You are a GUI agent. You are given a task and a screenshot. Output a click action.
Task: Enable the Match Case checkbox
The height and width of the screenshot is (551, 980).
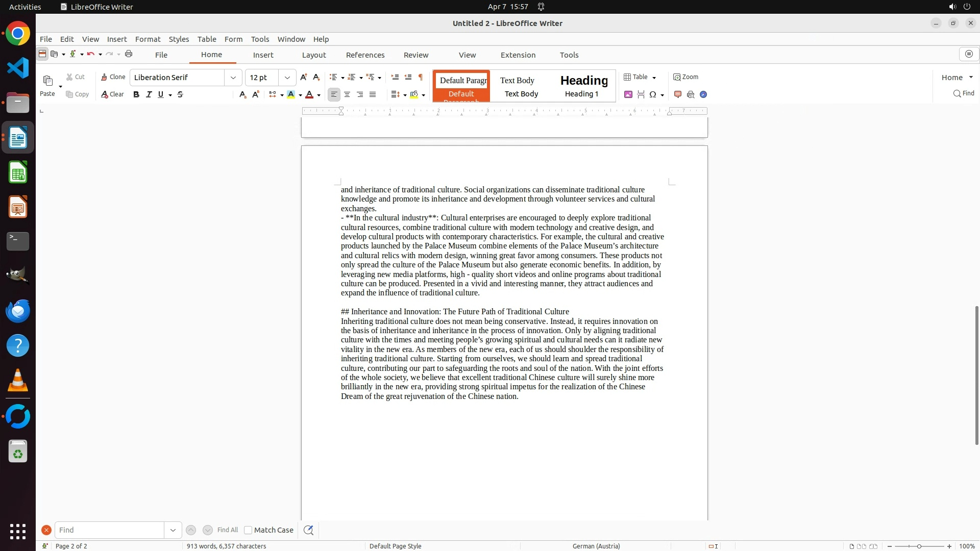pyautogui.click(x=248, y=530)
